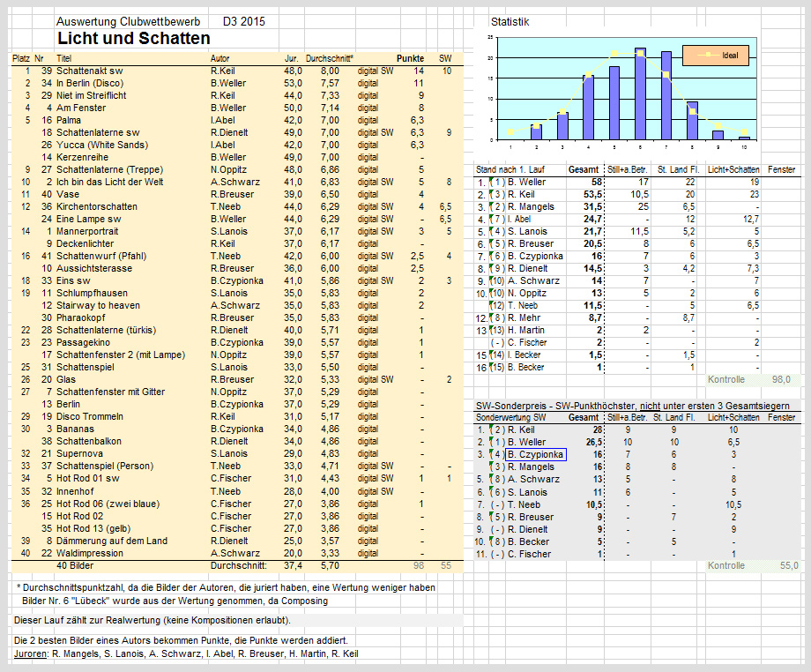Select the title "Kerzenreihe"
The width and height of the screenshot is (811, 672).
82,157
